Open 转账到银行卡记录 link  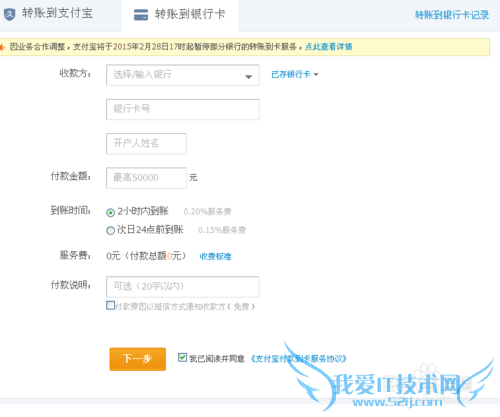pyautogui.click(x=452, y=15)
